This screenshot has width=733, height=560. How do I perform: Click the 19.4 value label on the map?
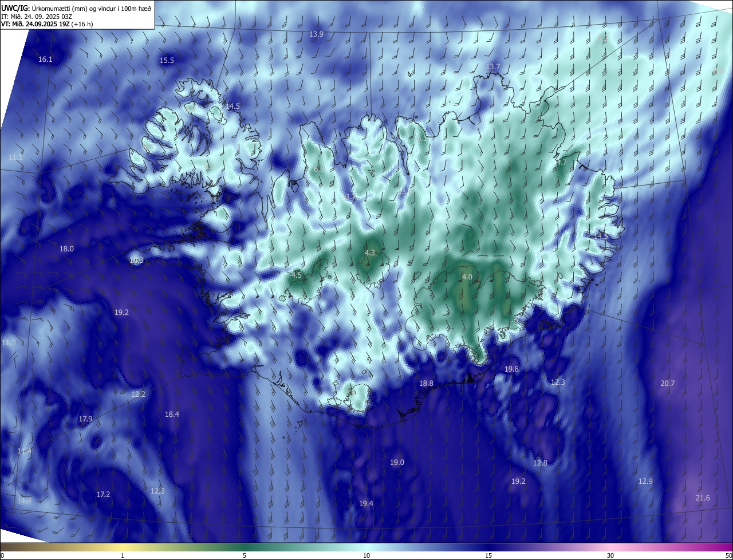pyautogui.click(x=366, y=503)
